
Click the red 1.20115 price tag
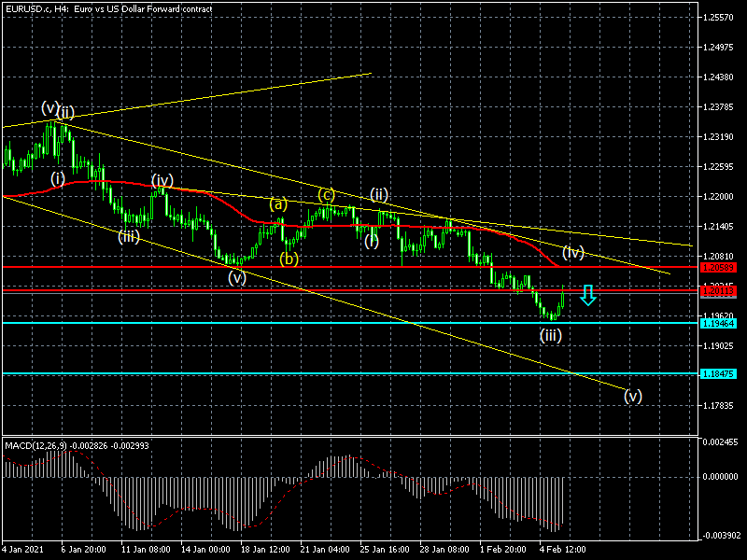[719, 291]
